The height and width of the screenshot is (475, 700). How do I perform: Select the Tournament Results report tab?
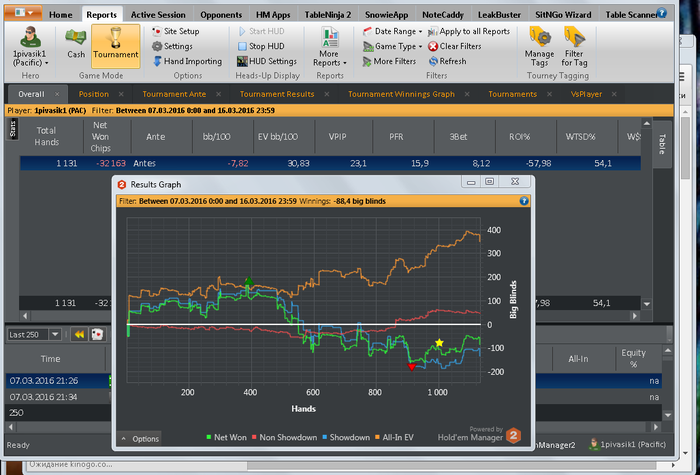[277, 94]
